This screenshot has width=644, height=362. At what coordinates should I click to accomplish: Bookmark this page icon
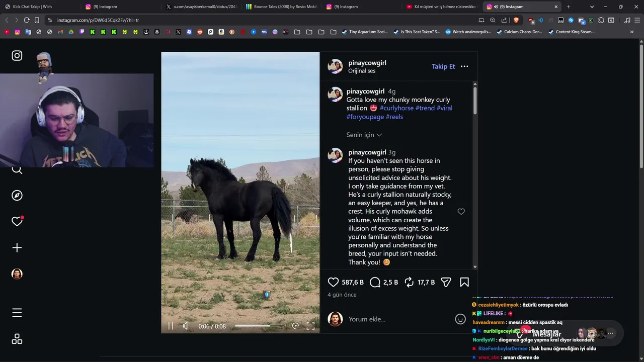pos(37,20)
